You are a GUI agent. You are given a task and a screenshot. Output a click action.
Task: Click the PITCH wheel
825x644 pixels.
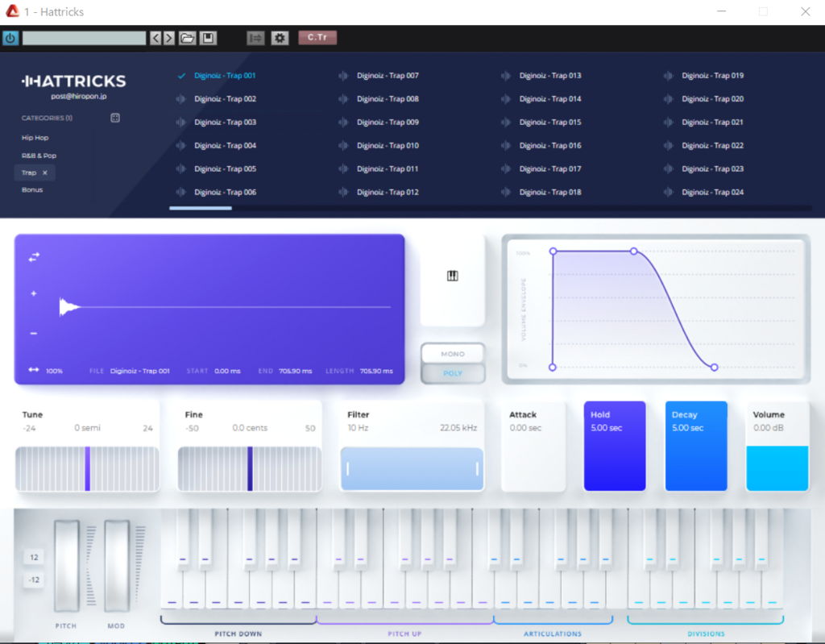pyautogui.click(x=67, y=566)
